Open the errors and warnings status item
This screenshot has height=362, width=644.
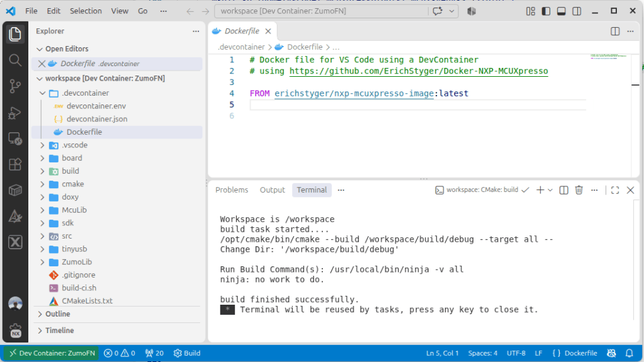[120, 353]
